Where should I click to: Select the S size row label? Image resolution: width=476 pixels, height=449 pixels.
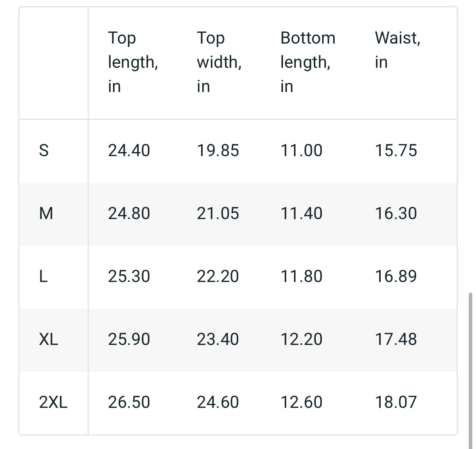pyautogui.click(x=44, y=151)
